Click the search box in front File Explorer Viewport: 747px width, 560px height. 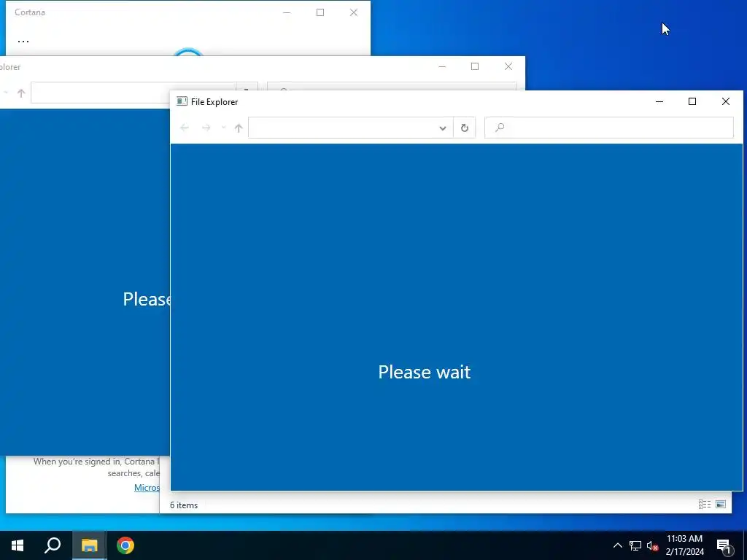click(x=609, y=128)
